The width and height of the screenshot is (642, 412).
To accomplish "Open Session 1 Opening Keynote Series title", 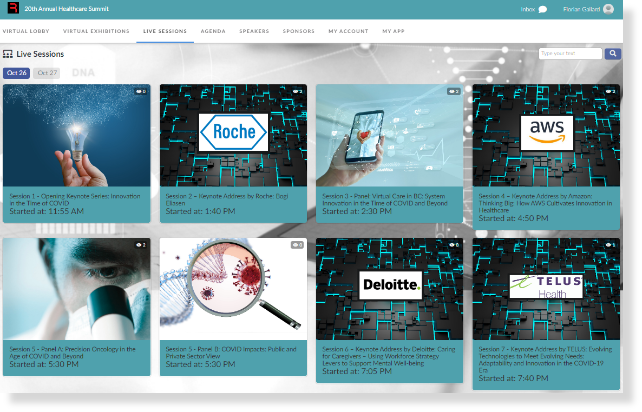I will (x=75, y=199).
